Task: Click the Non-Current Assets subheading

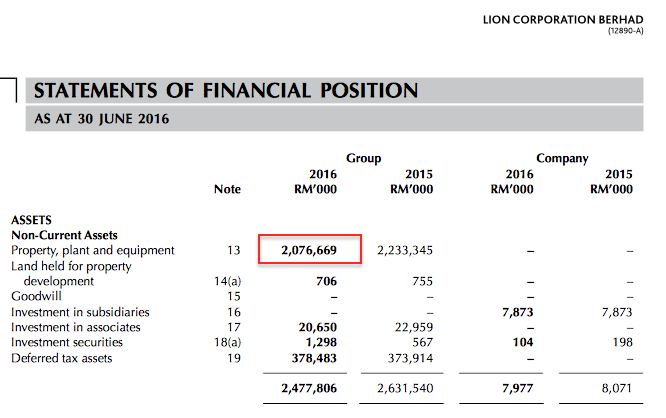Action: (65, 235)
